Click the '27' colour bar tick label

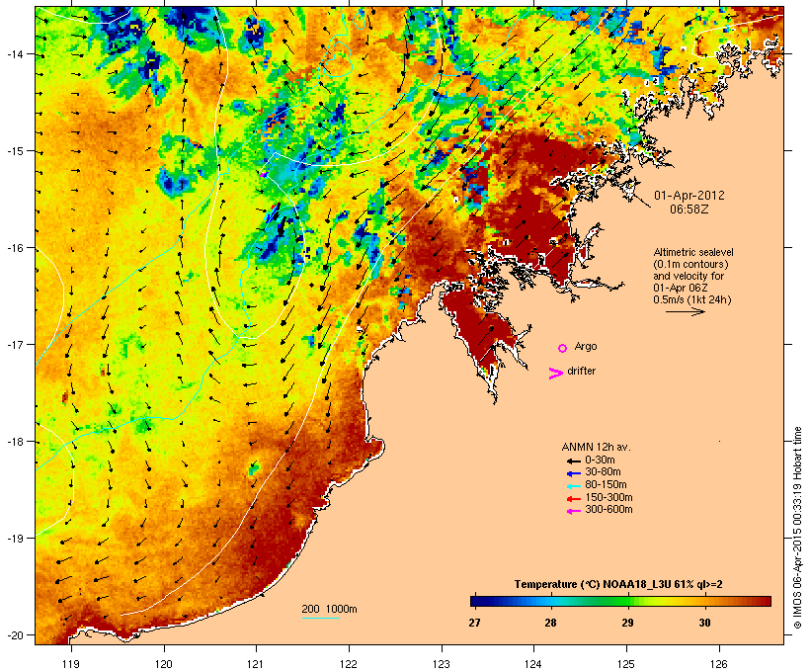coord(474,623)
